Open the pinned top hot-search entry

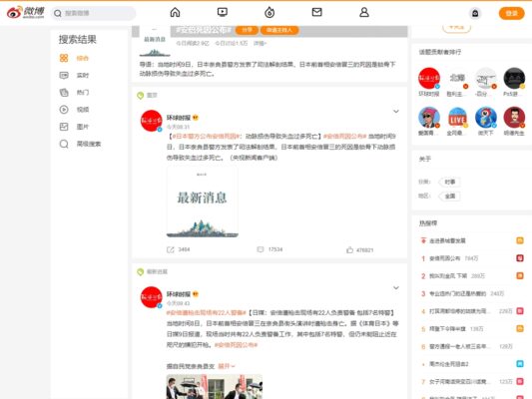tap(447, 241)
